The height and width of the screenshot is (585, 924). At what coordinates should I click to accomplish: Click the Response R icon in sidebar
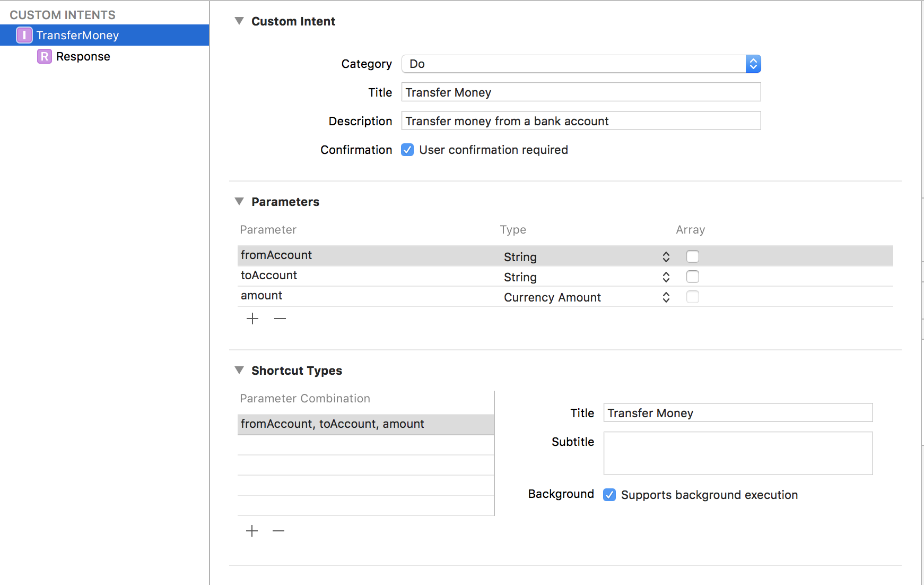(x=45, y=56)
